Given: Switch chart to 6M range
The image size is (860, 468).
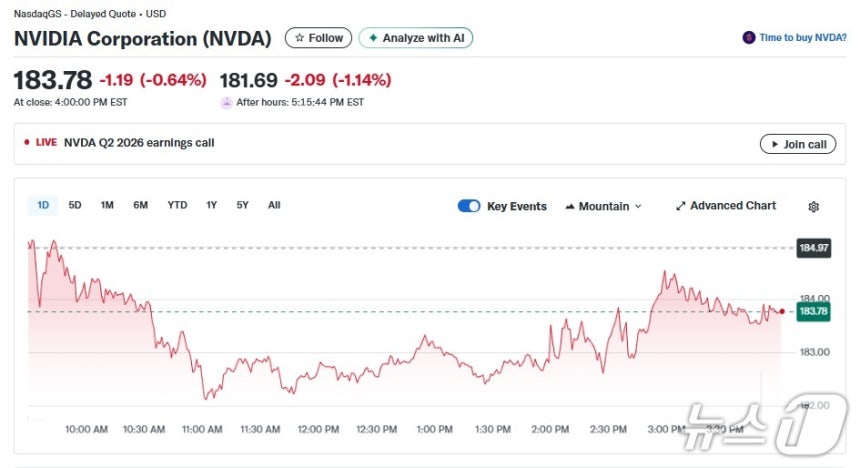Looking at the screenshot, I should pos(140,205).
